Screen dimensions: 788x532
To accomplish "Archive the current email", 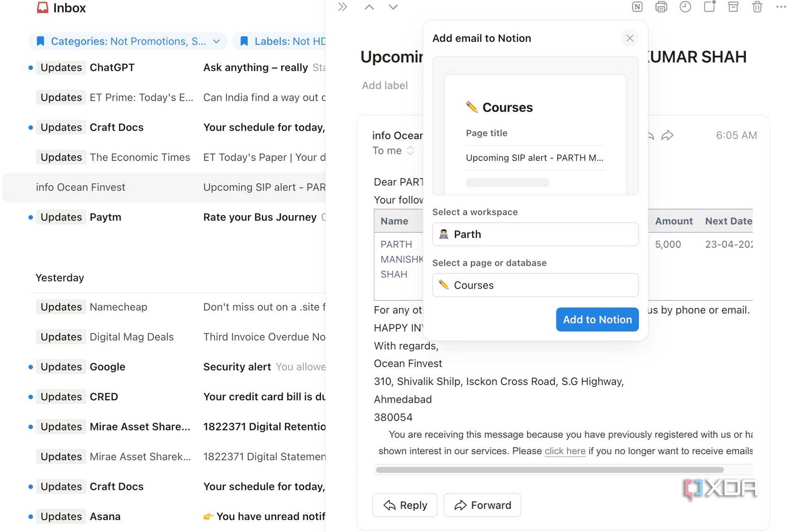I will point(733,7).
